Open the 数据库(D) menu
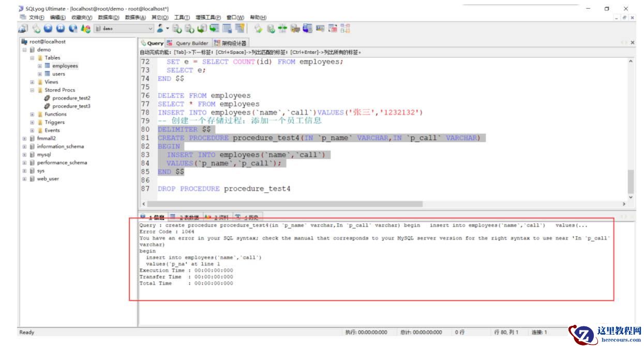 [108, 17]
